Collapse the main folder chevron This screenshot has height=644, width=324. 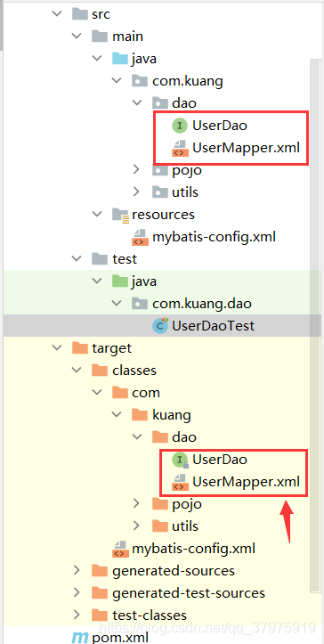77,37
